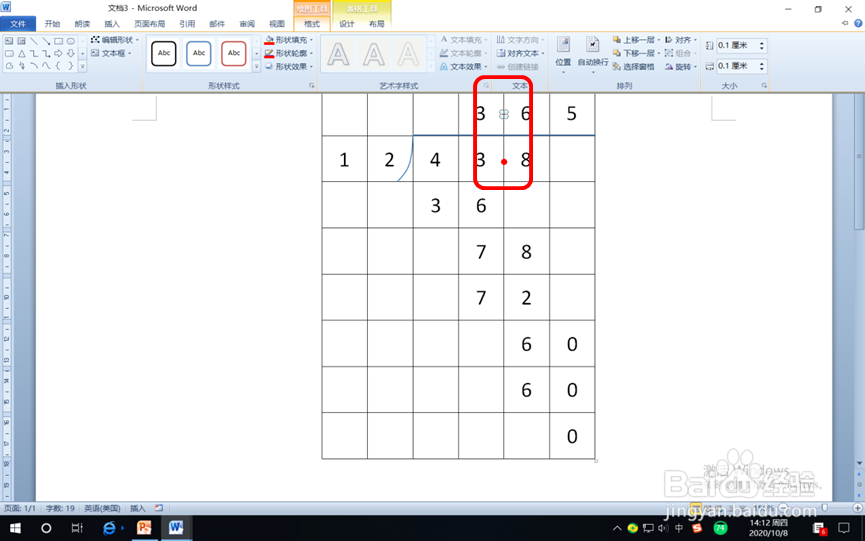
Task: Open the Selection Pane (选择窗格)
Action: pos(634,66)
